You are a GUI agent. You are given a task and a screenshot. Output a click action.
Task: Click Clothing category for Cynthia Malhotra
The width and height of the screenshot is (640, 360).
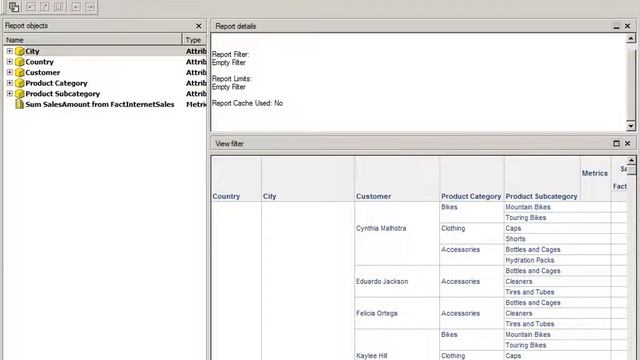coord(472,233)
